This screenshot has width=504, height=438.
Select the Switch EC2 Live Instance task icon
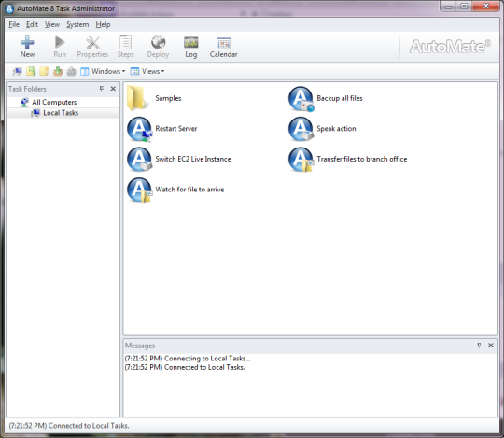pyautogui.click(x=140, y=160)
